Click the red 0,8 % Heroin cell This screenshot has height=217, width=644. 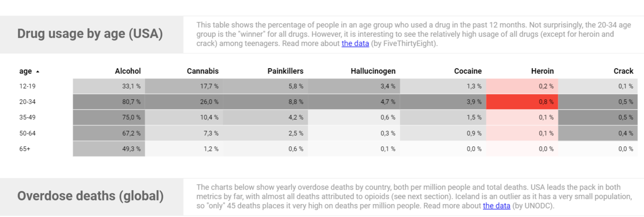point(522,102)
